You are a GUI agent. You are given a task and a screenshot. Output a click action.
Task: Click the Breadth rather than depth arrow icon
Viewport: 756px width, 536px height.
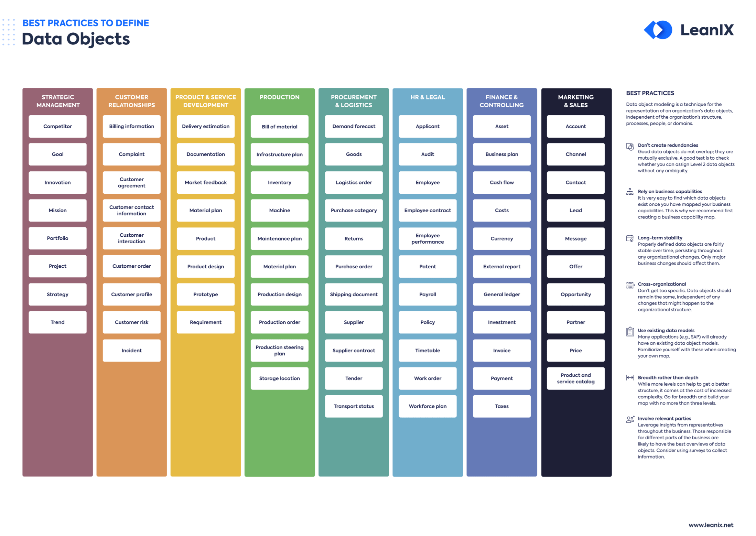point(629,377)
